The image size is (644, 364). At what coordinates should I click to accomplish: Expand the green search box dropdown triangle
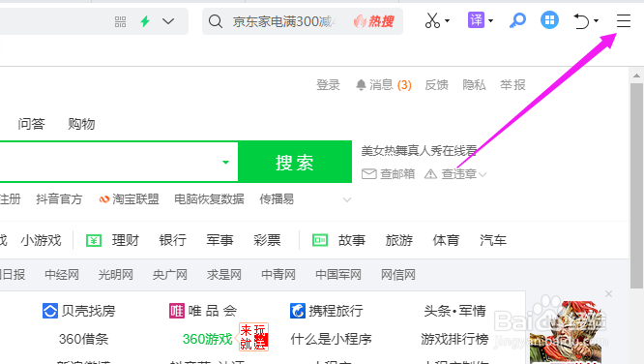coord(225,162)
